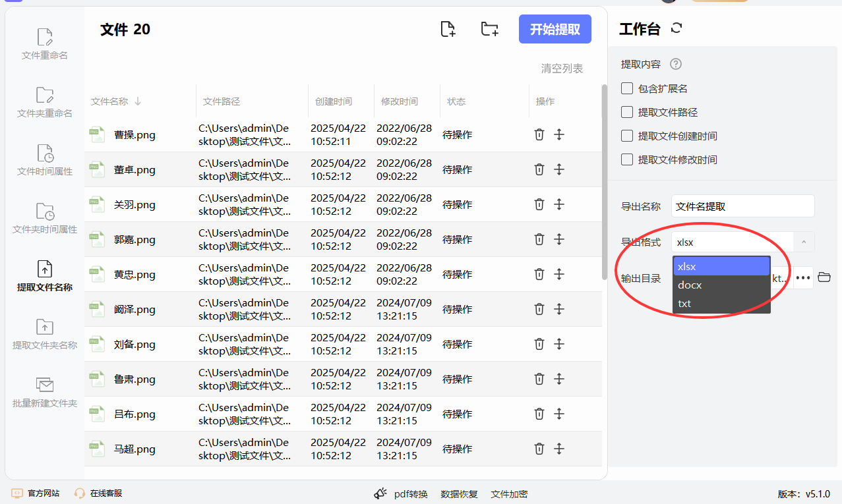
Task: Click the three-dots browse output directory button
Action: coord(802,278)
